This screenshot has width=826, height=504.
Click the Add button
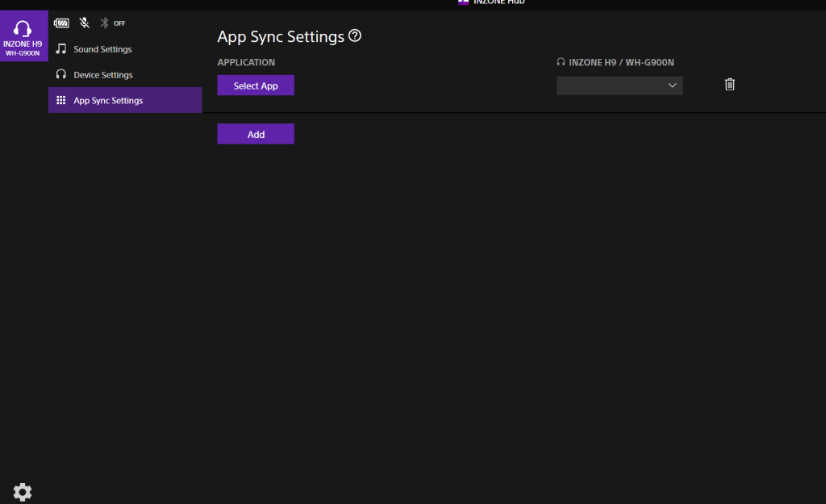click(256, 134)
